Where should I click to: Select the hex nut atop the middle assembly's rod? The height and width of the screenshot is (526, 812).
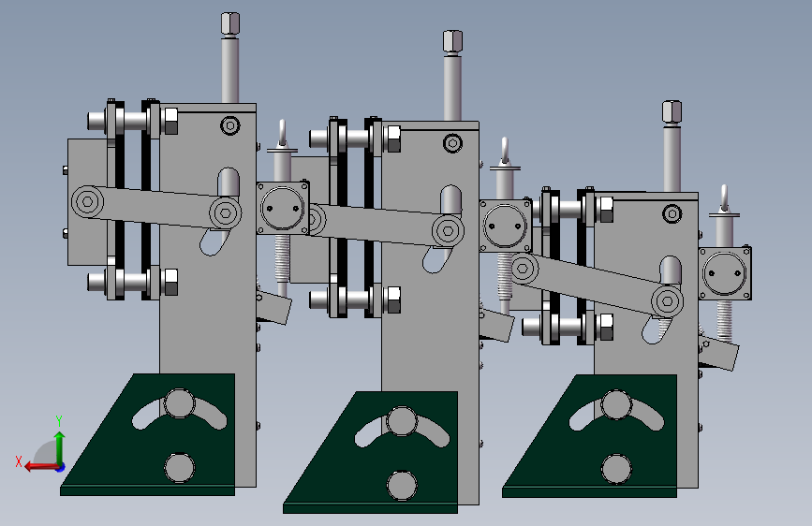[x=452, y=41]
